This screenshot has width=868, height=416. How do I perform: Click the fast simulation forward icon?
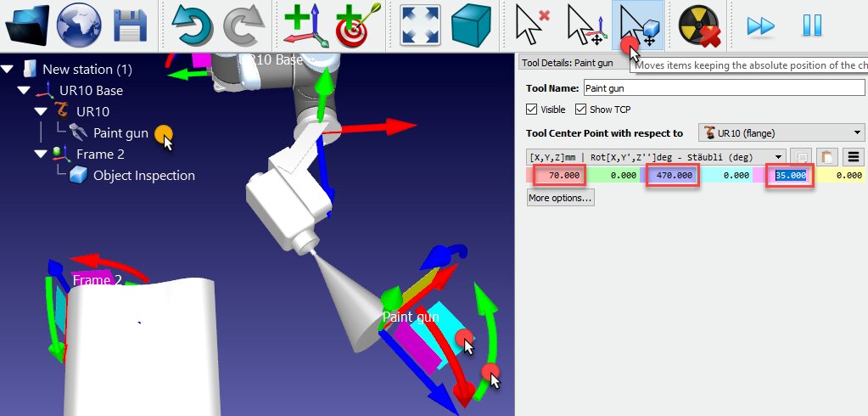[x=760, y=25]
